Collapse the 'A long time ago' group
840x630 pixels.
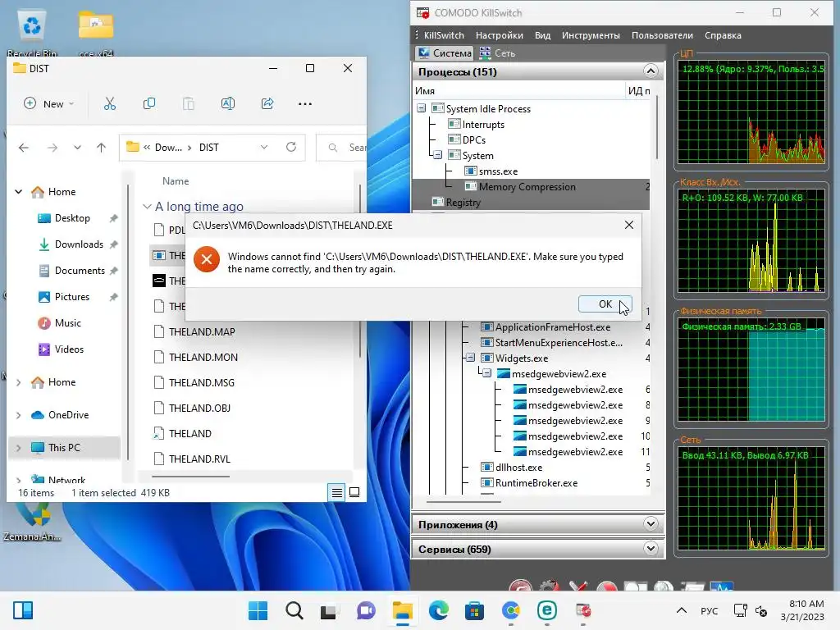[x=147, y=206]
